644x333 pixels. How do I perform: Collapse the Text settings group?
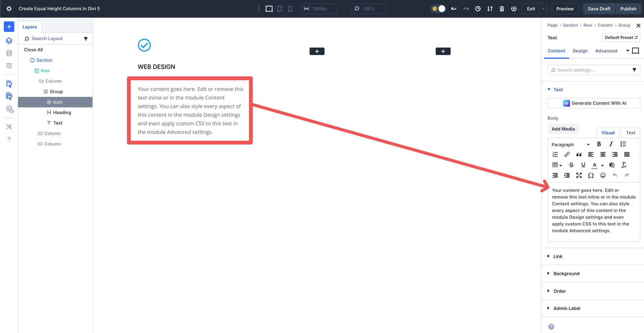click(x=555, y=90)
